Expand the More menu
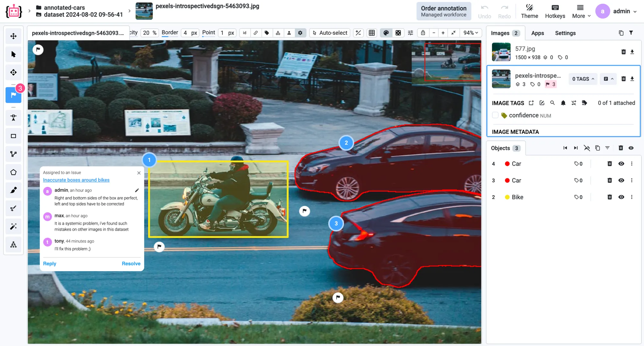 tap(581, 11)
